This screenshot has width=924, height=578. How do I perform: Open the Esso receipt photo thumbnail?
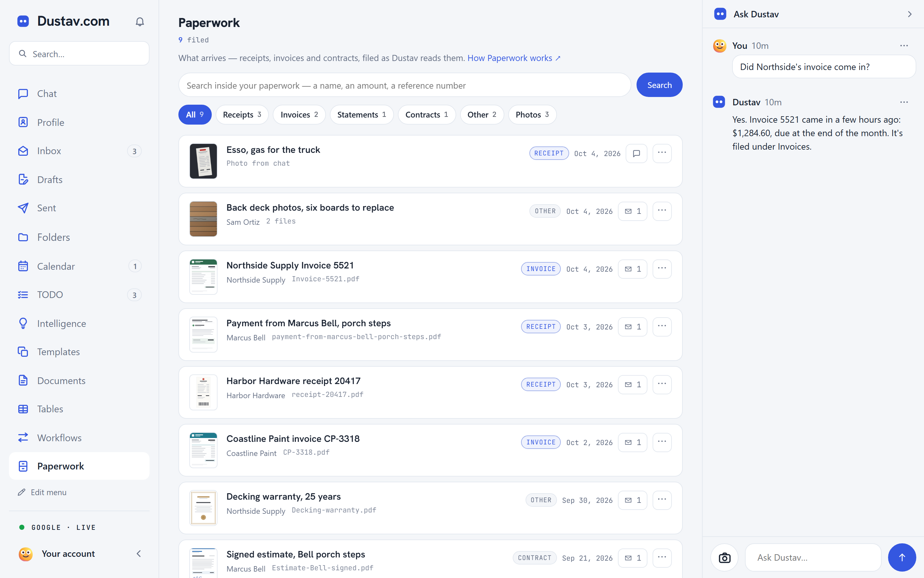coord(203,161)
